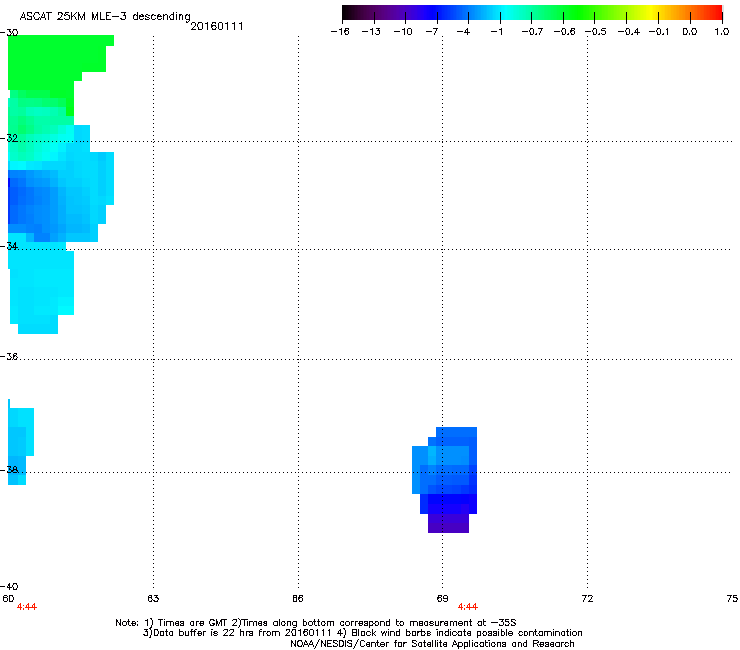Screen dimensions: 740x650
Task: Click the red 4:44 time near longitude 69
Action: tap(468, 607)
